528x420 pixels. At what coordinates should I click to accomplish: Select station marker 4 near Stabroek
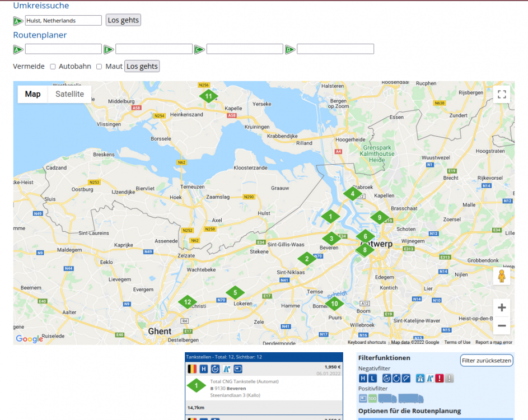353,194
